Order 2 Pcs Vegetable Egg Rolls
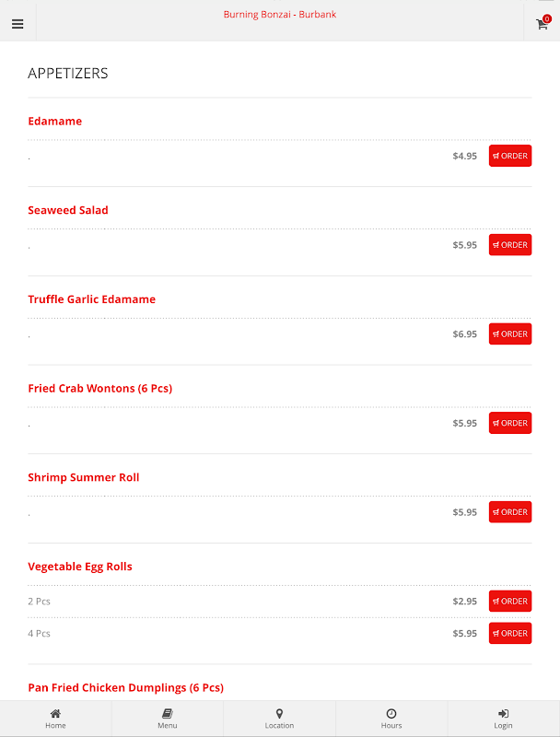This screenshot has width=560, height=737. pyautogui.click(x=510, y=602)
